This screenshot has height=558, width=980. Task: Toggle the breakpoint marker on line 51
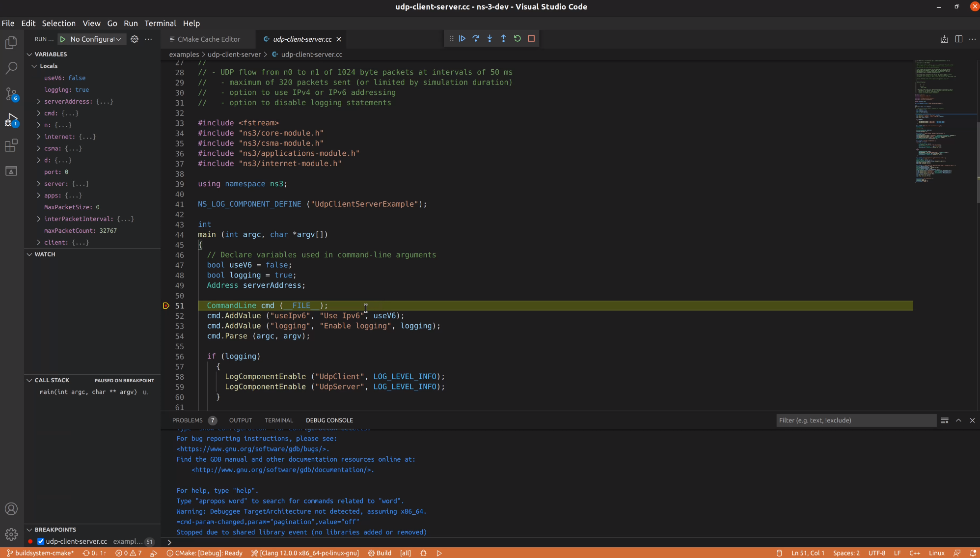pos(166,306)
